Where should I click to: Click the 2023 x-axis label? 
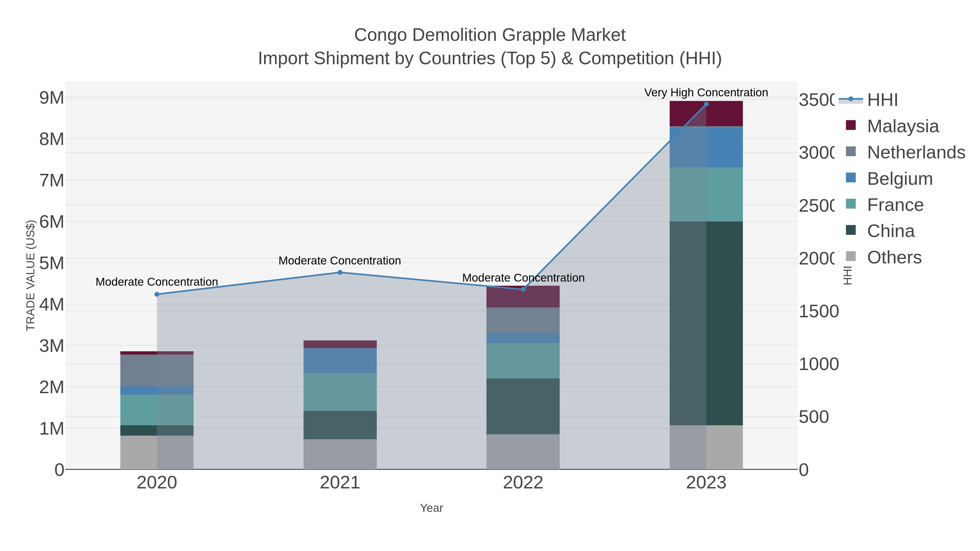tap(706, 483)
